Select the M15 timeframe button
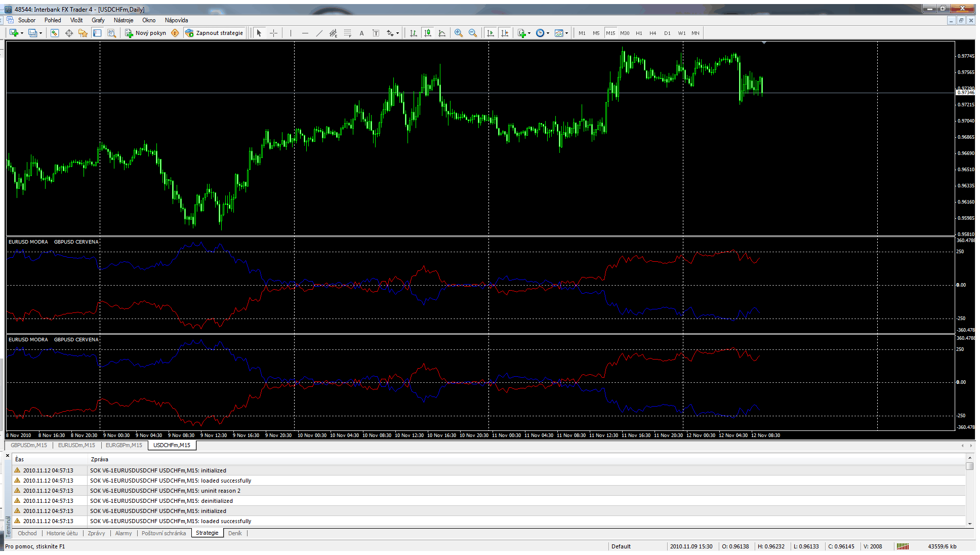 (610, 33)
